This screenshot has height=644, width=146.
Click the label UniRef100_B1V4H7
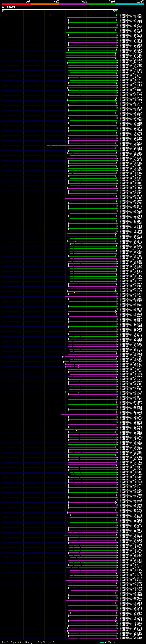(x=131, y=65)
